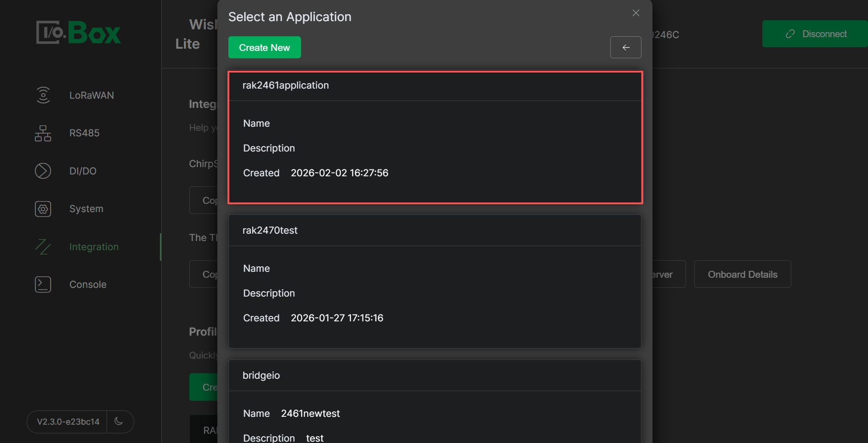The image size is (868, 443).
Task: Click the Disconnect button
Action: 815,34
